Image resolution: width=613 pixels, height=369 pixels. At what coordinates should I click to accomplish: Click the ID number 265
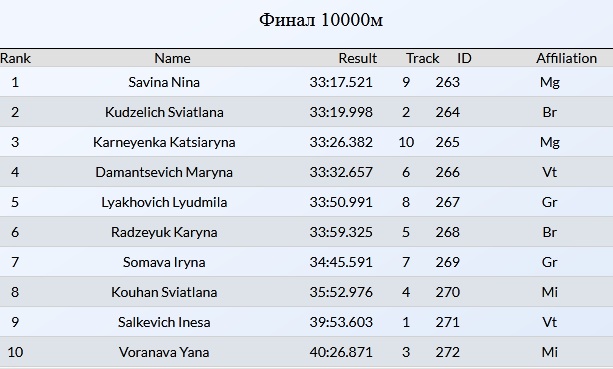(x=448, y=142)
